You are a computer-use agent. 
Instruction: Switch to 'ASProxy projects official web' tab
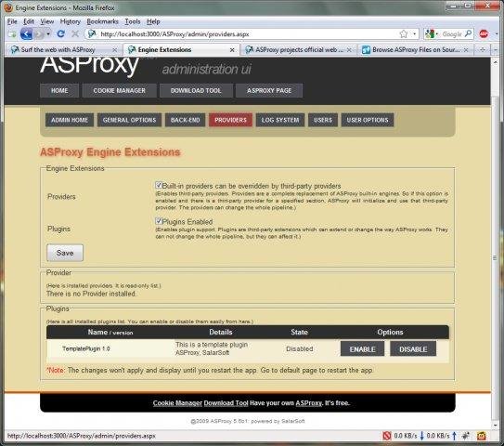tap(298, 50)
